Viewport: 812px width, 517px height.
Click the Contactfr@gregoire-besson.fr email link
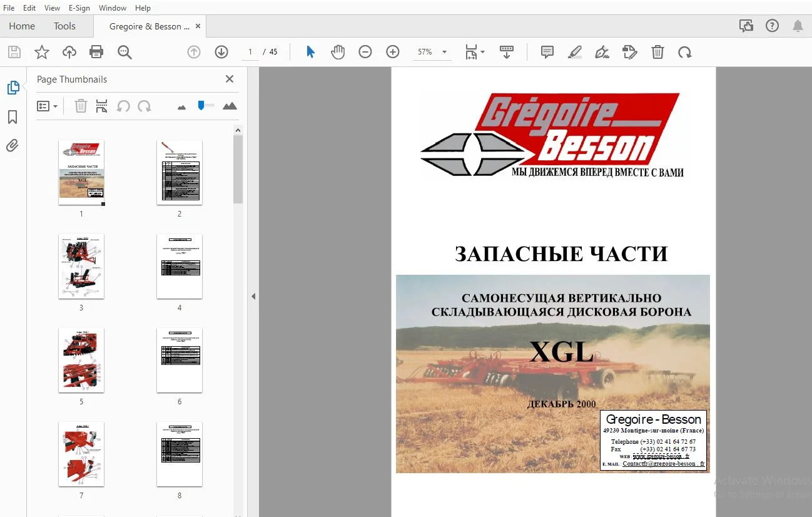pyautogui.click(x=663, y=464)
